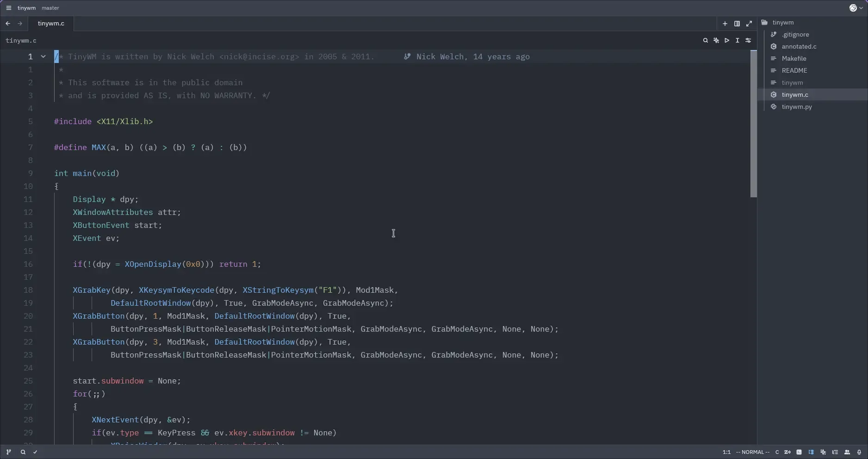Click the diagnostics checkmark in status bar

pyautogui.click(x=35, y=452)
